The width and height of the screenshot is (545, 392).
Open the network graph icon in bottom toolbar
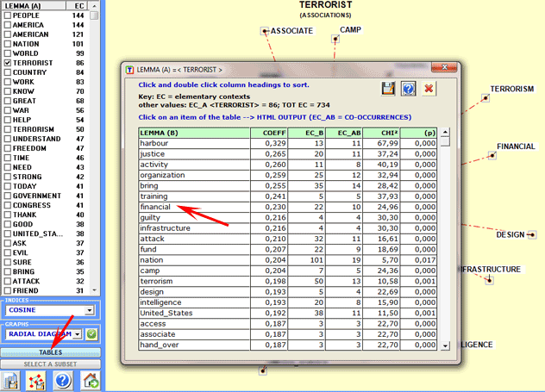[x=36, y=381]
